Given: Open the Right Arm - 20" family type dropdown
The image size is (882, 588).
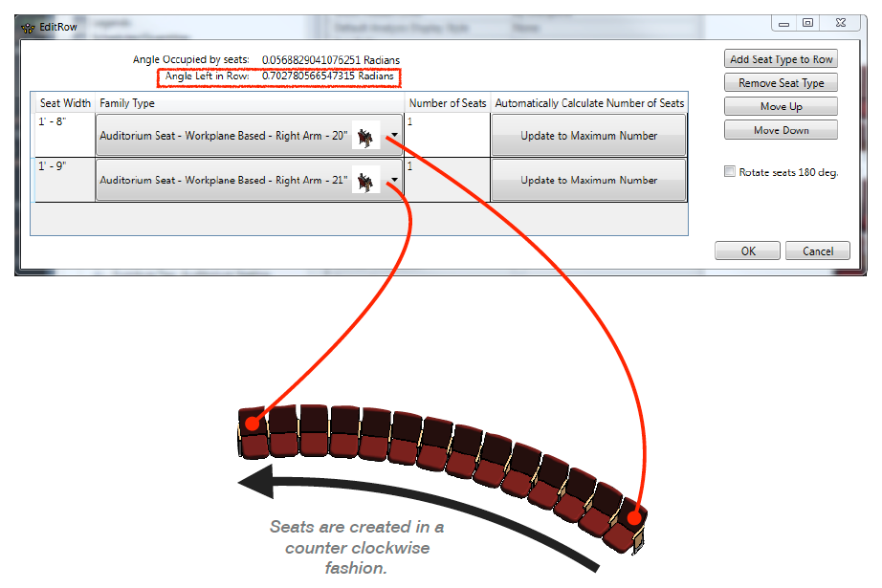Looking at the screenshot, I should pos(392,135).
